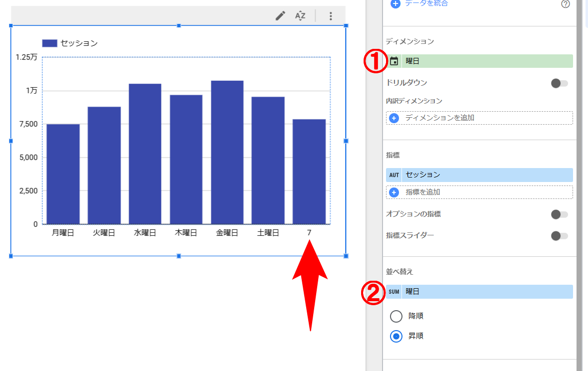Open the セッション metric field chip
588x371 pixels.
tap(486, 175)
